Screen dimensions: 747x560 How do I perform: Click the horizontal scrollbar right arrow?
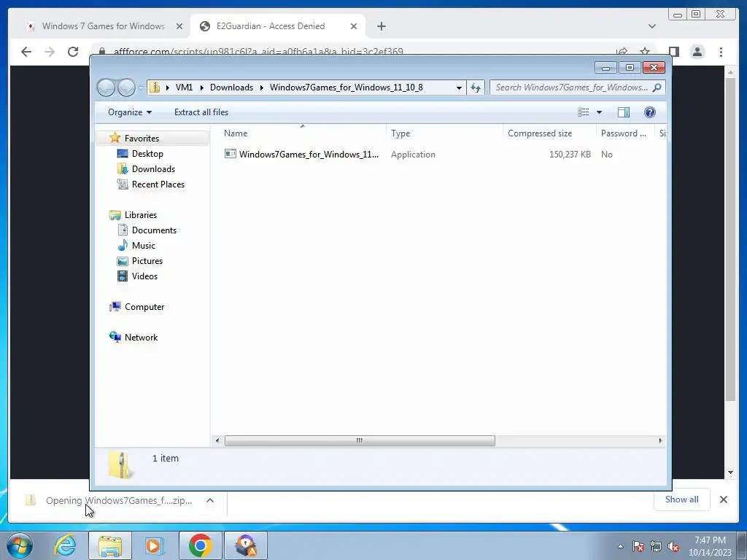point(660,441)
